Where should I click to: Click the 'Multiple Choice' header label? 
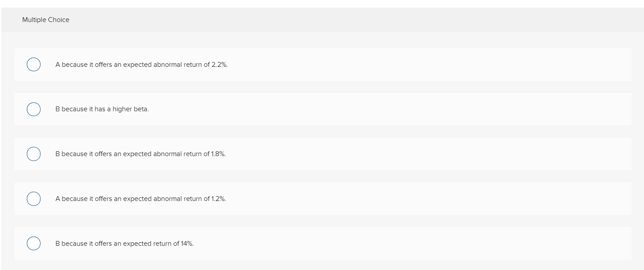46,19
